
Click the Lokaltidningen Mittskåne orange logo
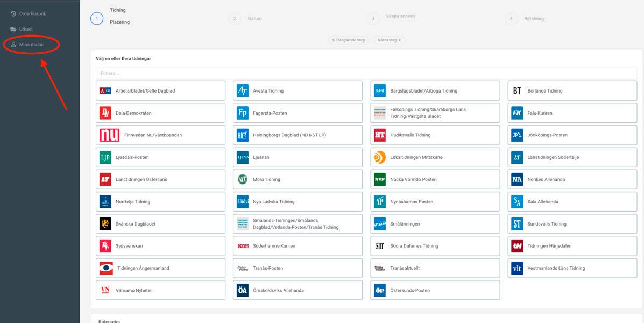click(380, 157)
